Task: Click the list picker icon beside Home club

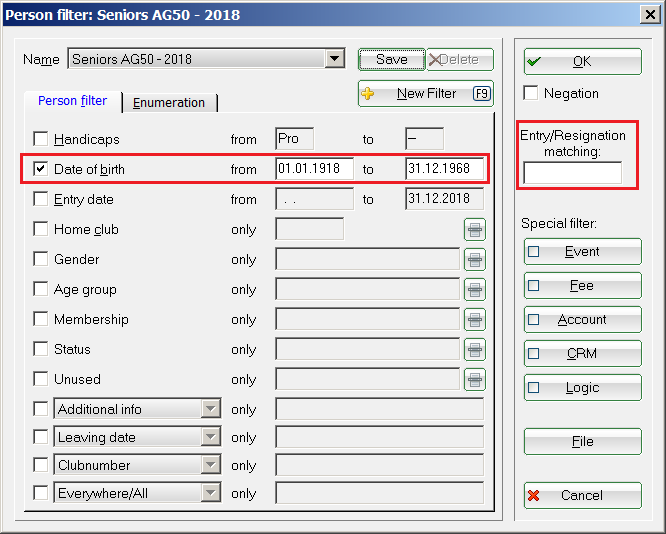Action: click(x=474, y=230)
